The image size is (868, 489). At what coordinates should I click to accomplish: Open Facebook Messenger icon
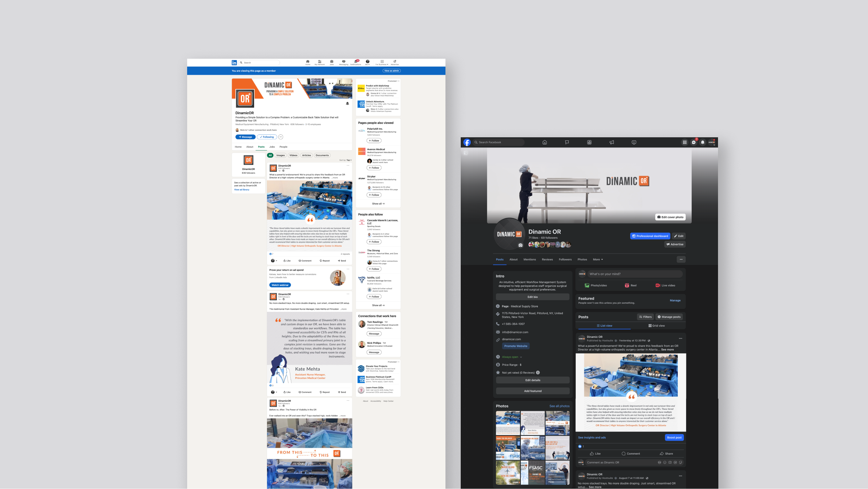(693, 142)
